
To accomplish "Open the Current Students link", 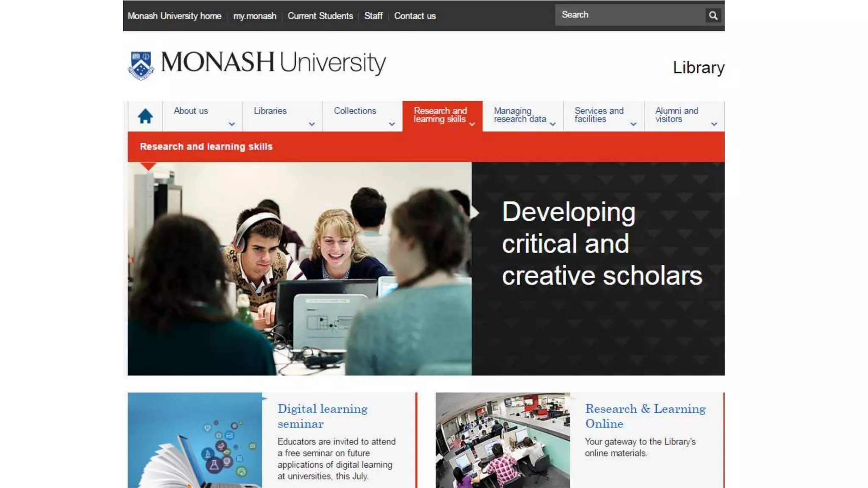I will click(320, 16).
